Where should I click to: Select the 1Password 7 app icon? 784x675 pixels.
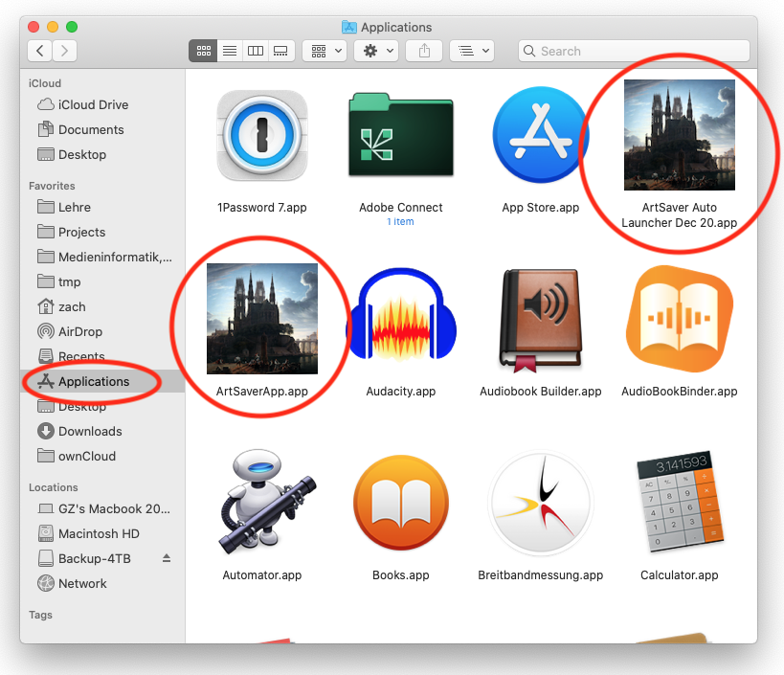[262, 136]
